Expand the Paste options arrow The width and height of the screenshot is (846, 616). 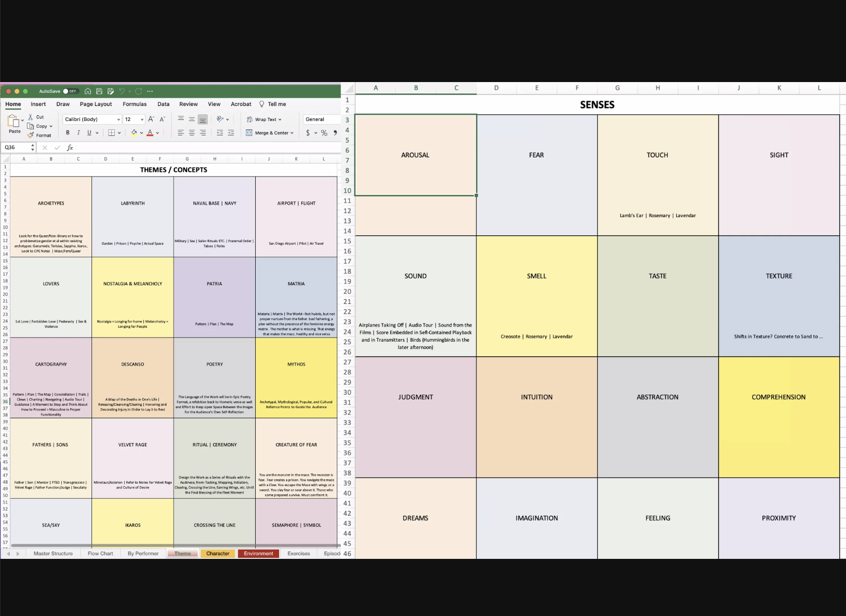point(22,120)
